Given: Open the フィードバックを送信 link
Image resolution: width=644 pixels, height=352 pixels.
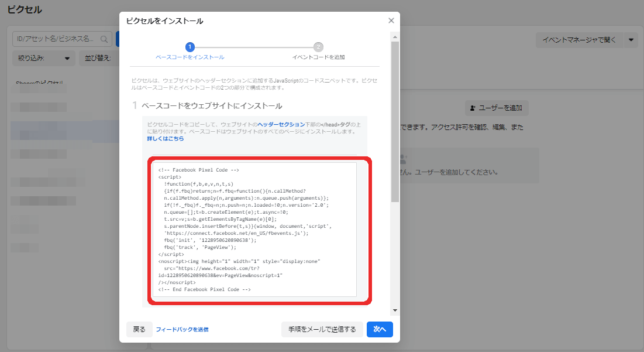Looking at the screenshot, I should [x=182, y=329].
